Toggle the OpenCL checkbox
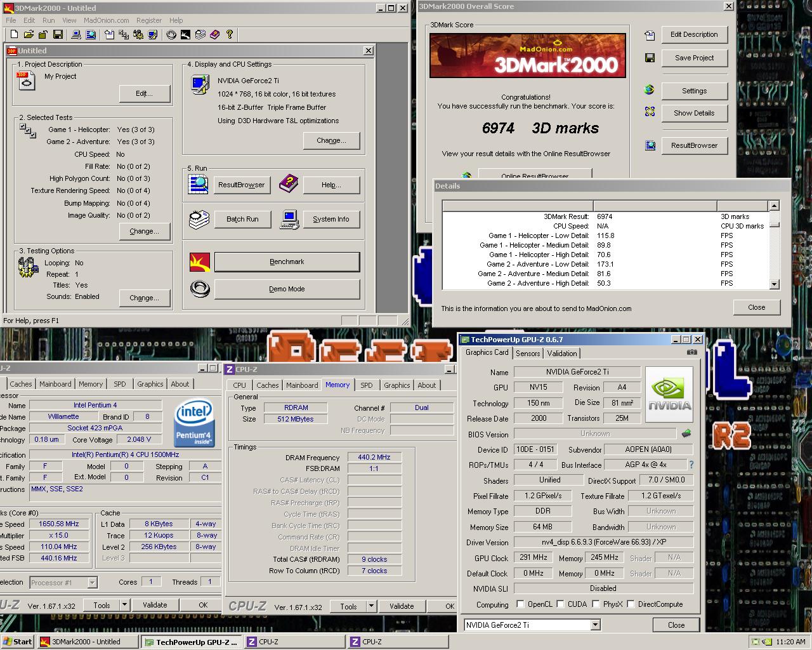This screenshot has width=812, height=650. click(x=520, y=604)
